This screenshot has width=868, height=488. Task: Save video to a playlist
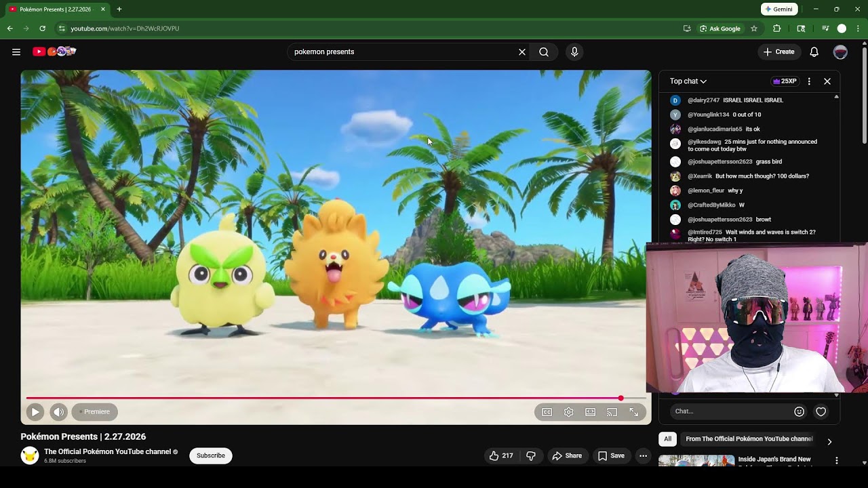pyautogui.click(x=611, y=455)
